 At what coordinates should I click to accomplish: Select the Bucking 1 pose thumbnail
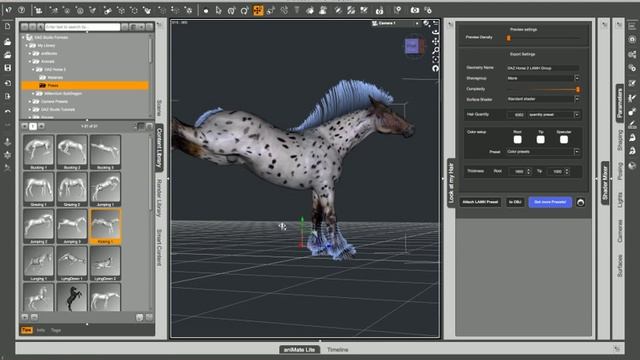coord(38,152)
